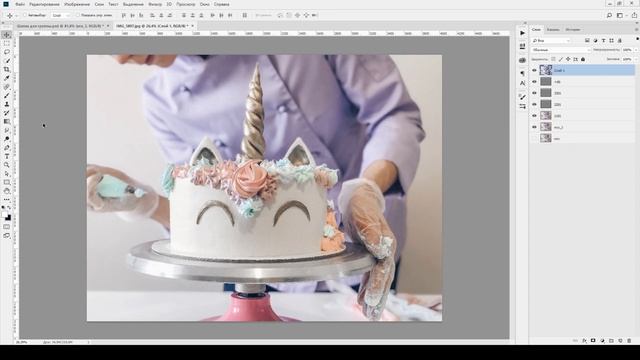Image resolution: width=640 pixels, height=360 pixels.
Task: Open the Edit Toolbar three-dots button
Action: 7,200
